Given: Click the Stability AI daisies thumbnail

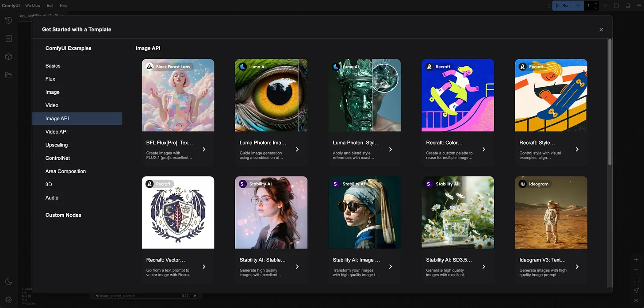Looking at the screenshot, I should click(x=458, y=212).
